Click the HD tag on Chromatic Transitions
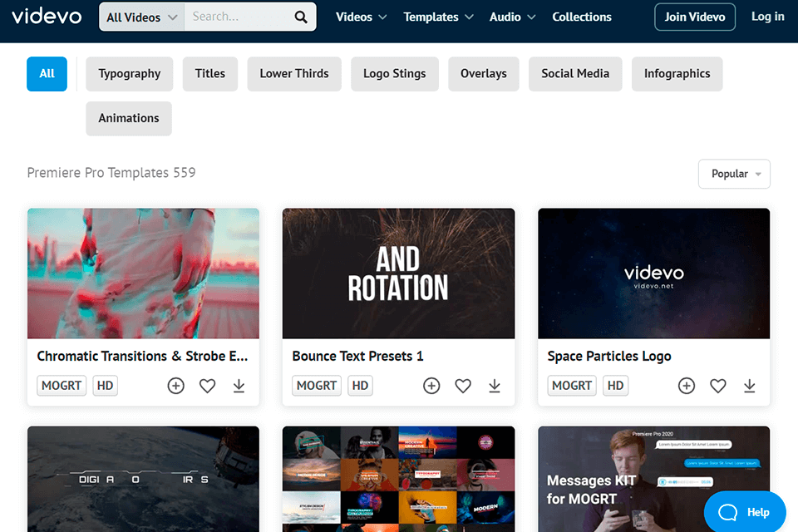Screen dimensions: 798x532 tap(106, 386)
